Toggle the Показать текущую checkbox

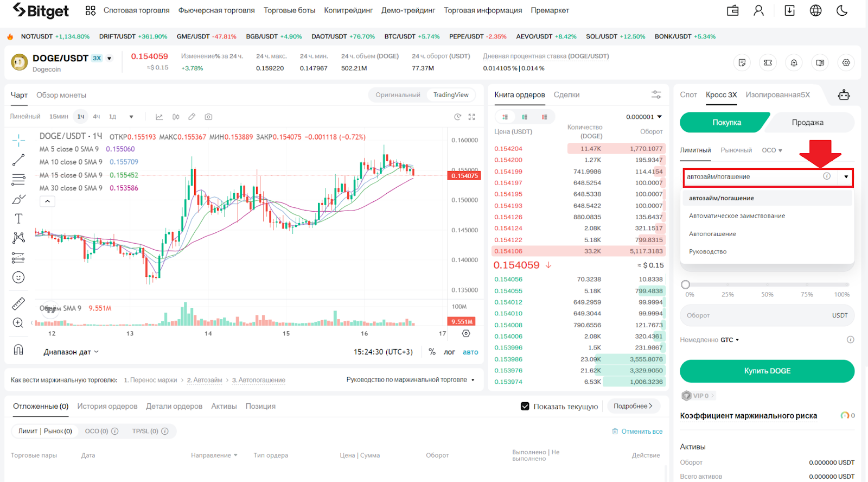(525, 406)
